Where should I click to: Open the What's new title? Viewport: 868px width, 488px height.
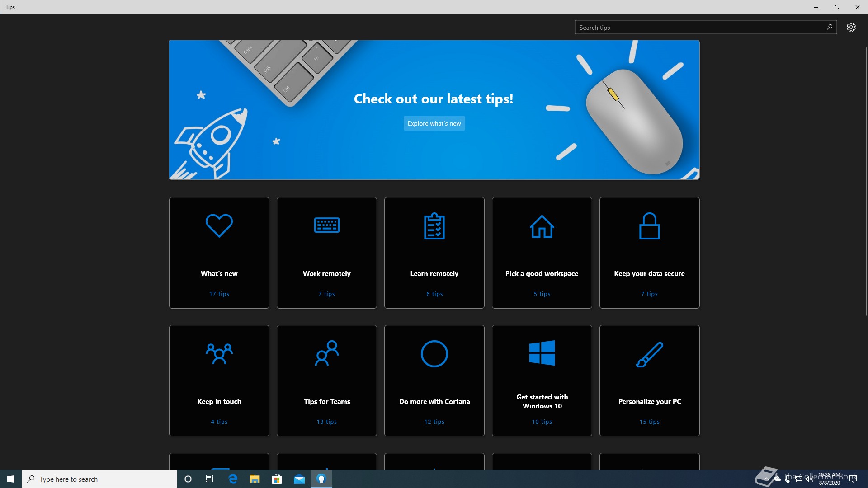tap(219, 274)
